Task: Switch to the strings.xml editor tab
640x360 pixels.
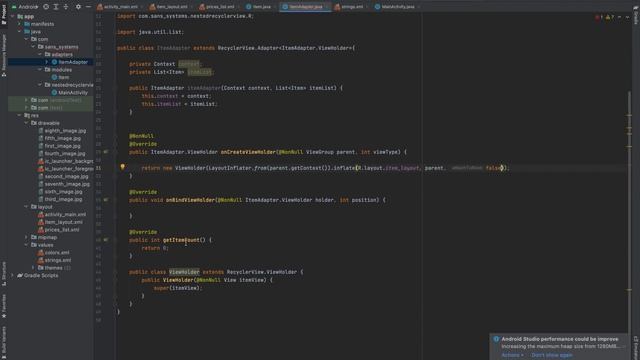Action: (x=351, y=7)
